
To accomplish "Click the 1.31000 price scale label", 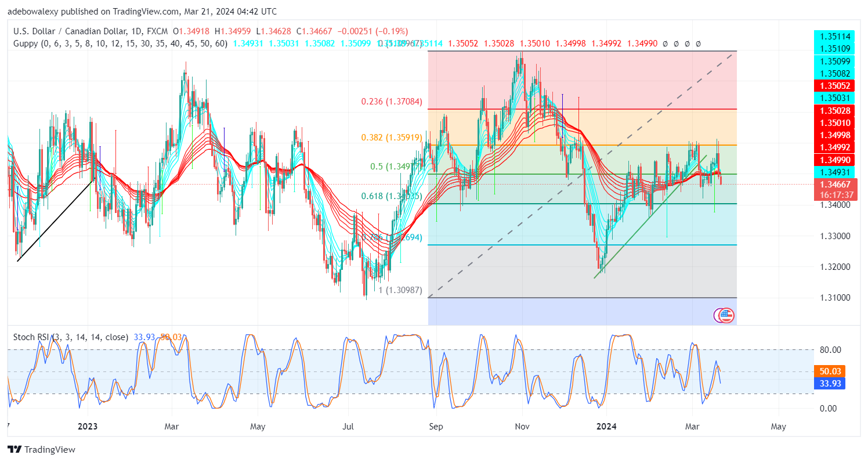I will coord(835,298).
